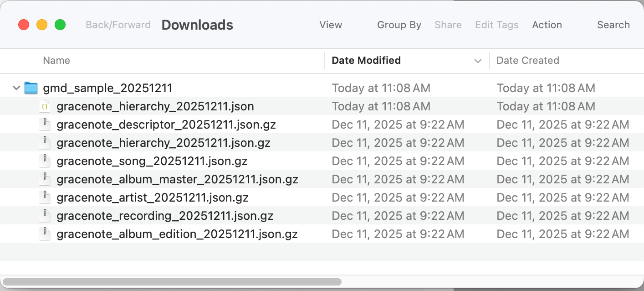This screenshot has height=291, width=644.
Task: Click the gracenote_artist archive file icon
Action: 45,197
